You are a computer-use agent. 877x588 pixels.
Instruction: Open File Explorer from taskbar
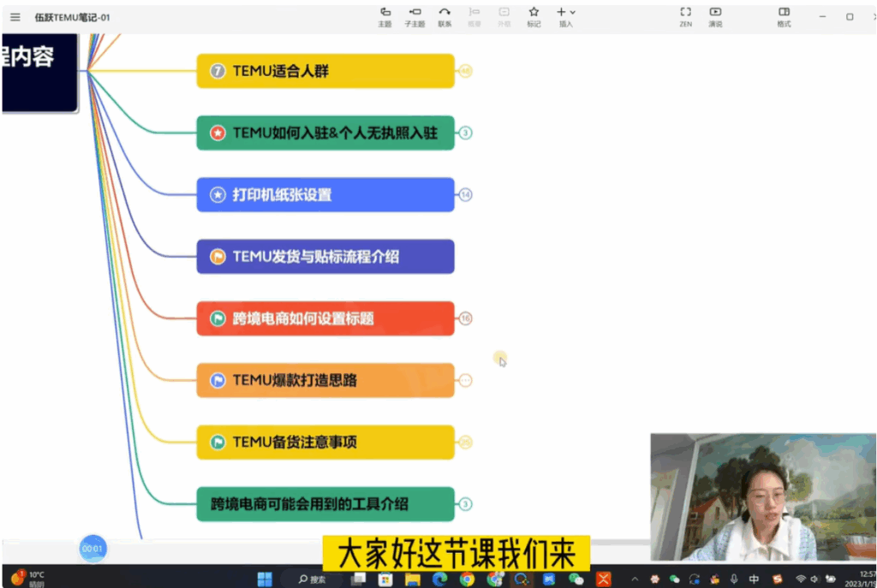pyautogui.click(x=413, y=579)
